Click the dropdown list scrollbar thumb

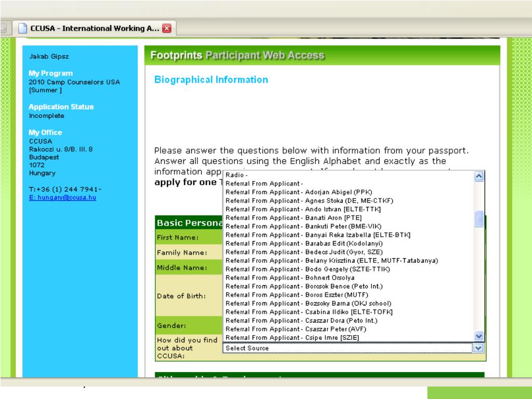[x=478, y=219]
